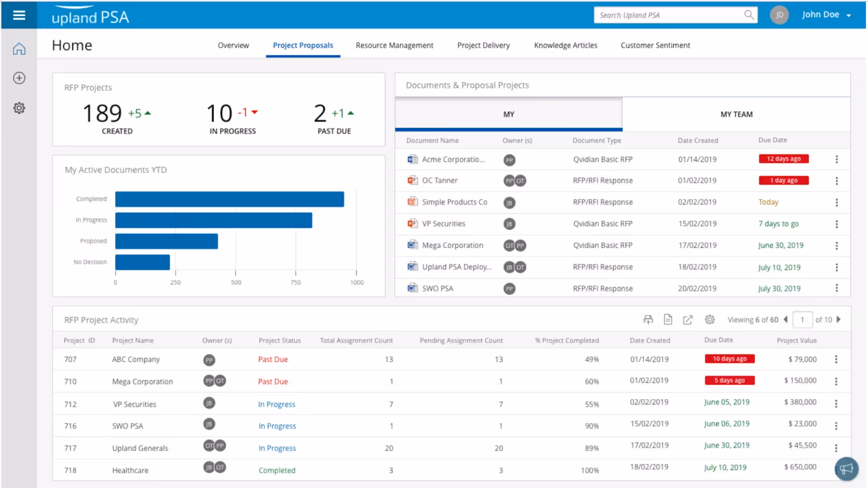Open the Customer Sentiment tab
Viewport: 868px width, 488px height.
click(x=655, y=46)
